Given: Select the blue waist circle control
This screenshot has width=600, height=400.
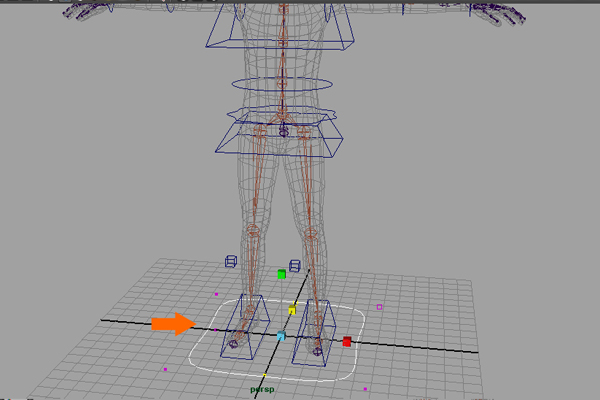Looking at the screenshot, I should pos(282,84).
